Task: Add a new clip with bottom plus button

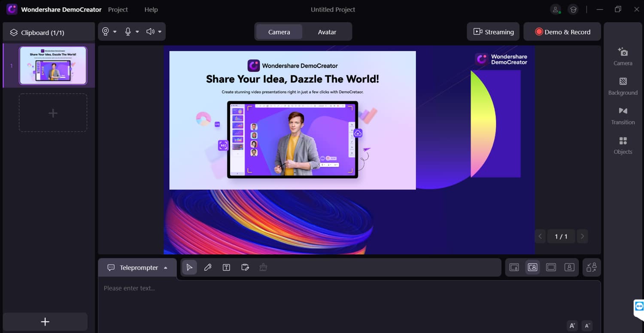Action: 45,322
